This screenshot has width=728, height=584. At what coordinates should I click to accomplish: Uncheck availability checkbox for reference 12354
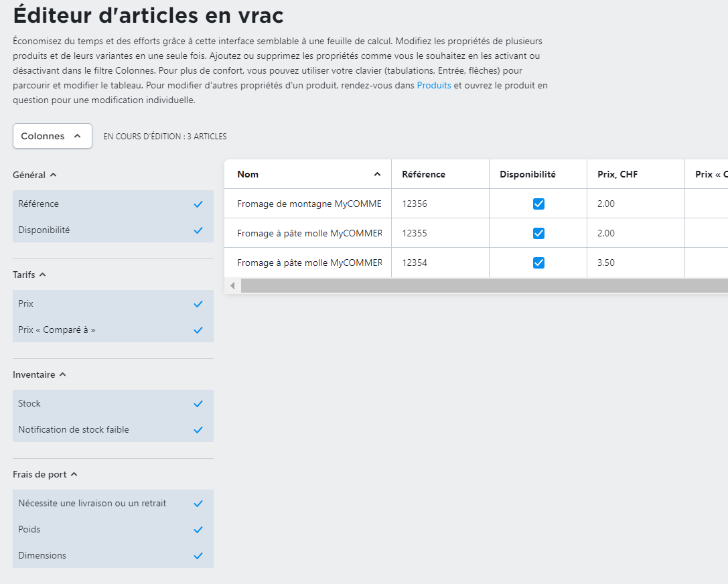point(538,263)
